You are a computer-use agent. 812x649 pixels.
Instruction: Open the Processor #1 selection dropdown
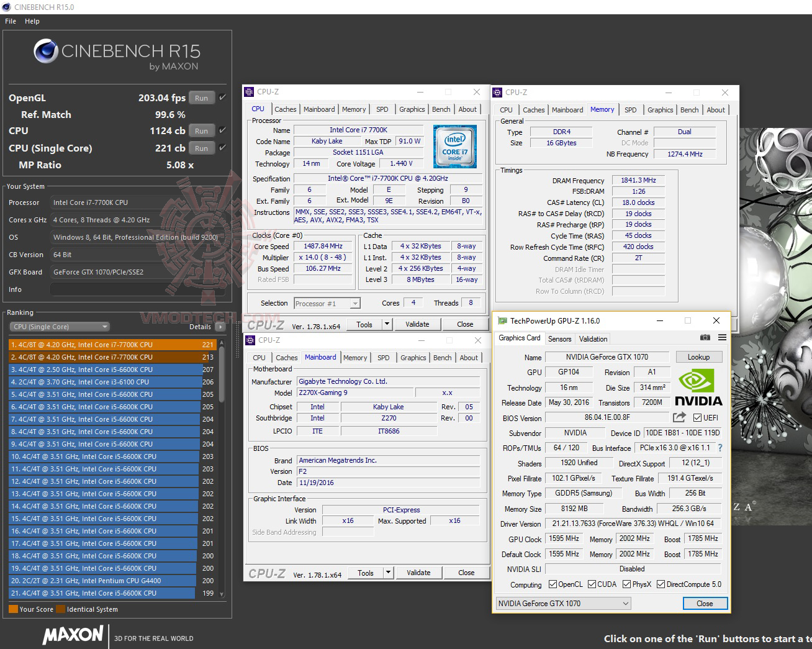click(x=327, y=304)
